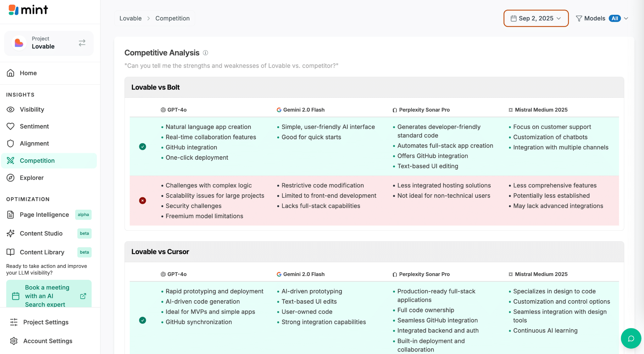Open the Lovable project switcher
Image resolution: width=644 pixels, height=354 pixels.
pos(49,43)
